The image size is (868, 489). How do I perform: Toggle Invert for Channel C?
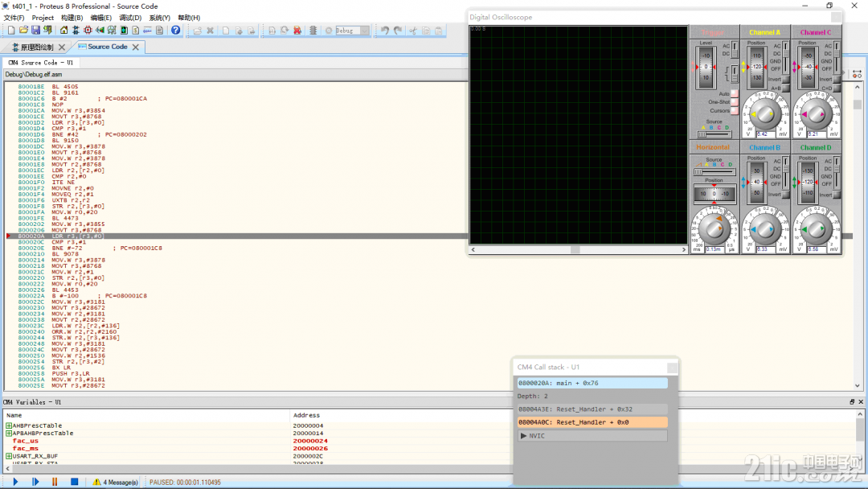837,79
